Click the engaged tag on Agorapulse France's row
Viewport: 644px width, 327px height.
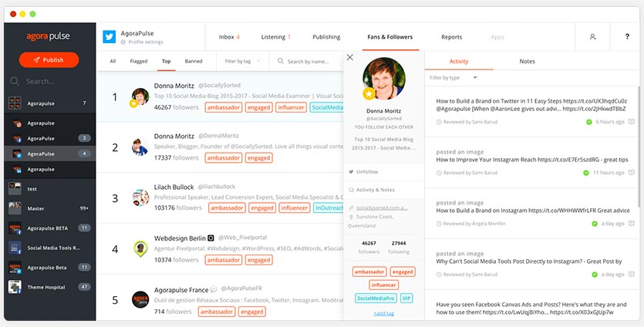[251, 312]
